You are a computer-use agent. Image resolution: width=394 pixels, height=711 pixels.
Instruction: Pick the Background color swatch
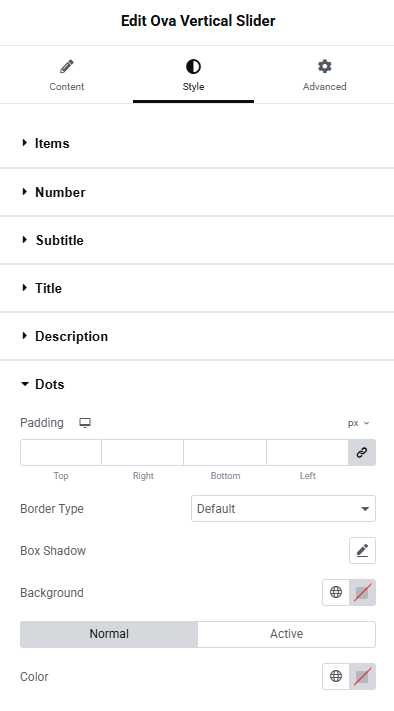coord(362,592)
